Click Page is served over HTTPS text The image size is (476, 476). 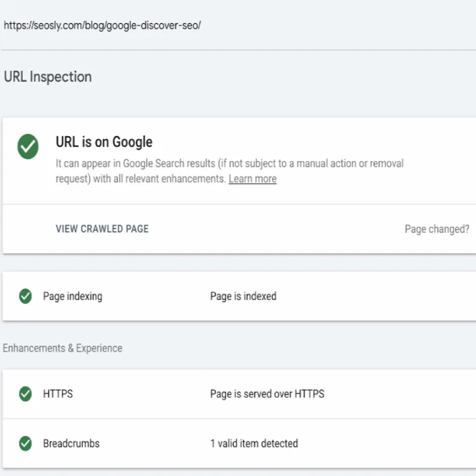pyautogui.click(x=267, y=394)
